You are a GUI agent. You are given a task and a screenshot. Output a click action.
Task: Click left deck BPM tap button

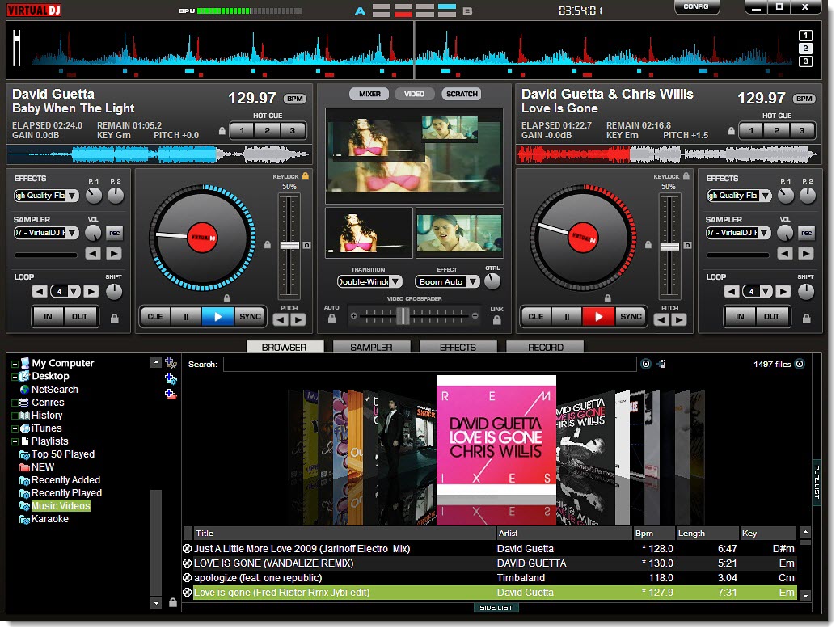pos(294,99)
